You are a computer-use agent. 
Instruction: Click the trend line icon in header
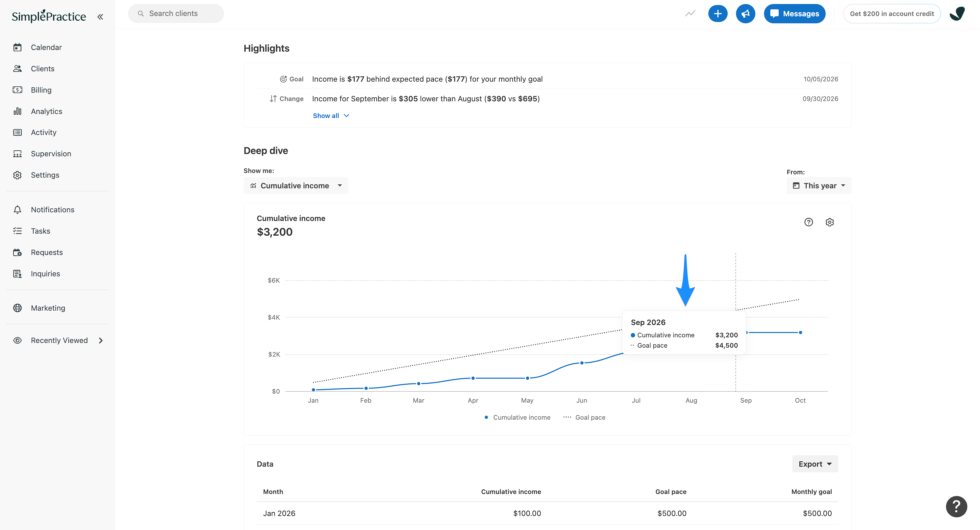click(x=690, y=13)
